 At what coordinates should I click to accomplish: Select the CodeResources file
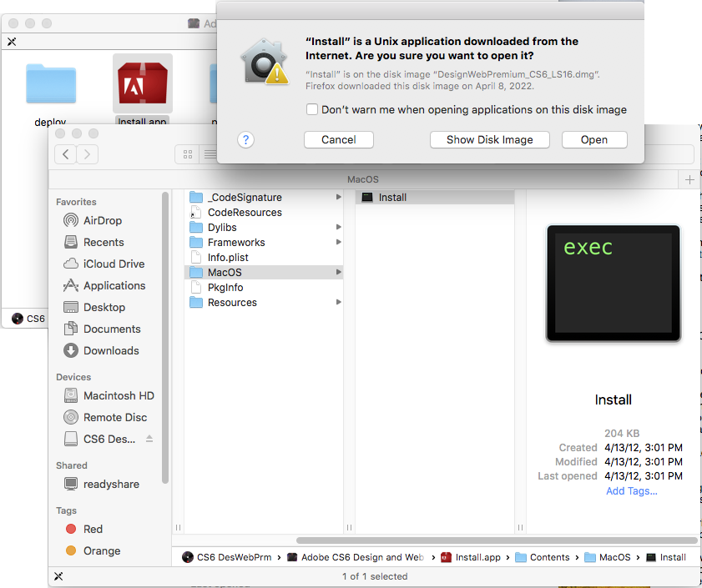(264, 213)
